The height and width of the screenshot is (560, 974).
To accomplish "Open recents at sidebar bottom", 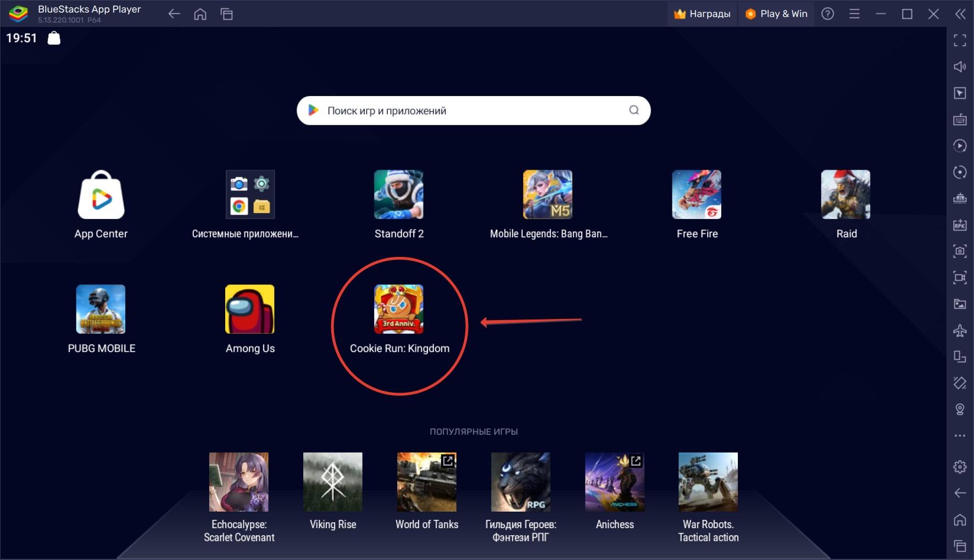I will click(960, 546).
